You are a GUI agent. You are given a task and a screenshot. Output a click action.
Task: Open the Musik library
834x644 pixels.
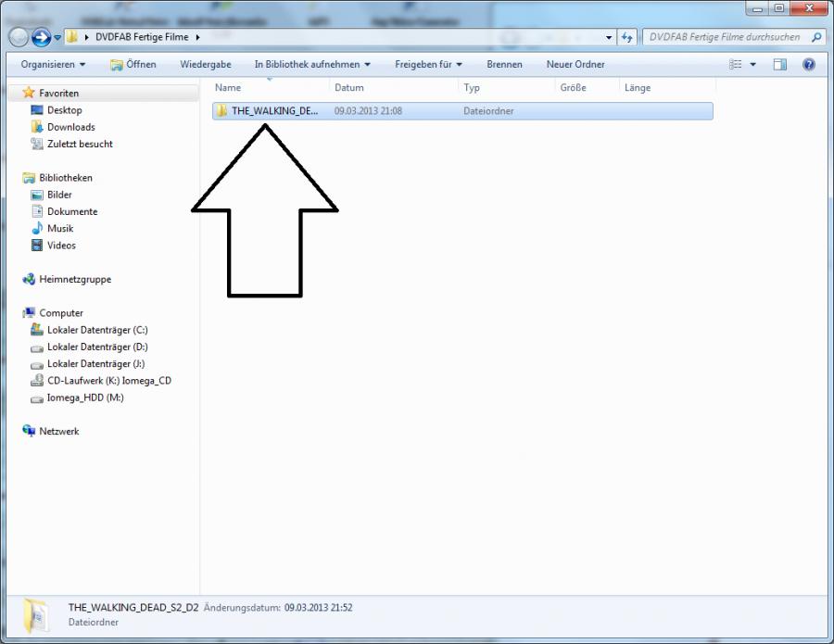tap(60, 229)
